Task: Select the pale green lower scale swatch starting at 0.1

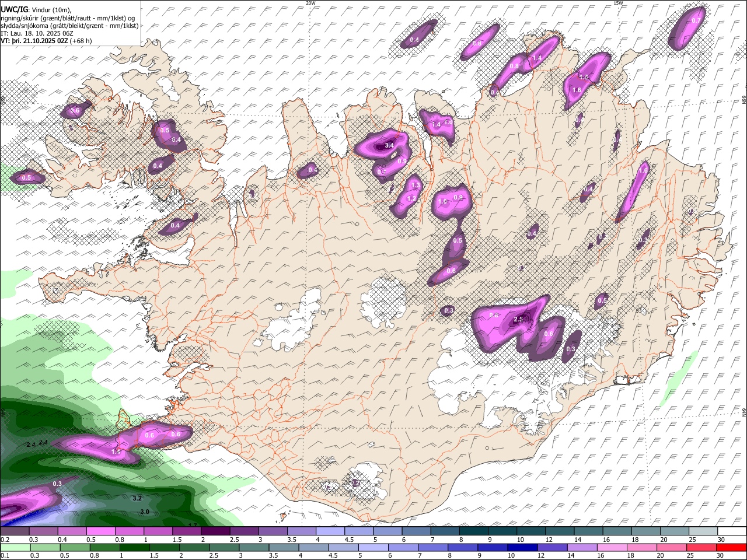Action: click(x=15, y=548)
